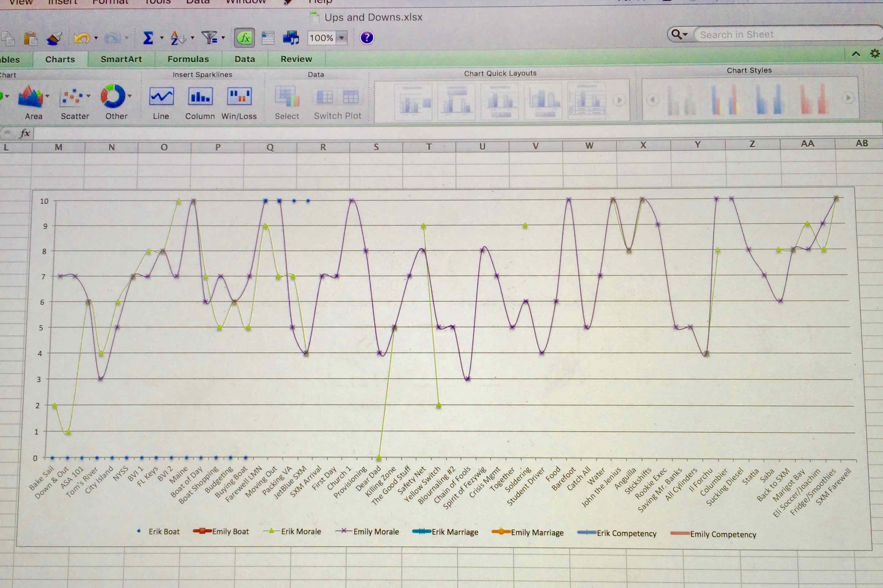This screenshot has width=883, height=588.
Task: Click the Redo arrow icon
Action: pyautogui.click(x=112, y=38)
